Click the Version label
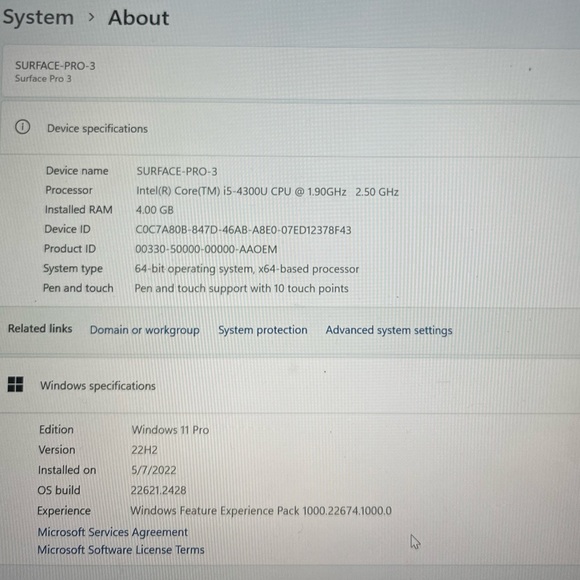580x580 pixels. point(57,450)
